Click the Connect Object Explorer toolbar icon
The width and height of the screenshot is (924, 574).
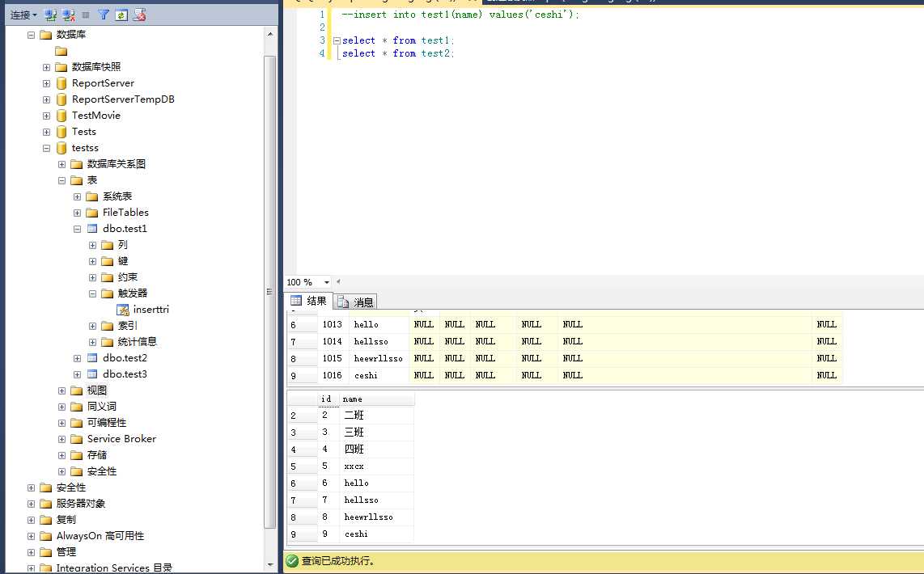51,15
